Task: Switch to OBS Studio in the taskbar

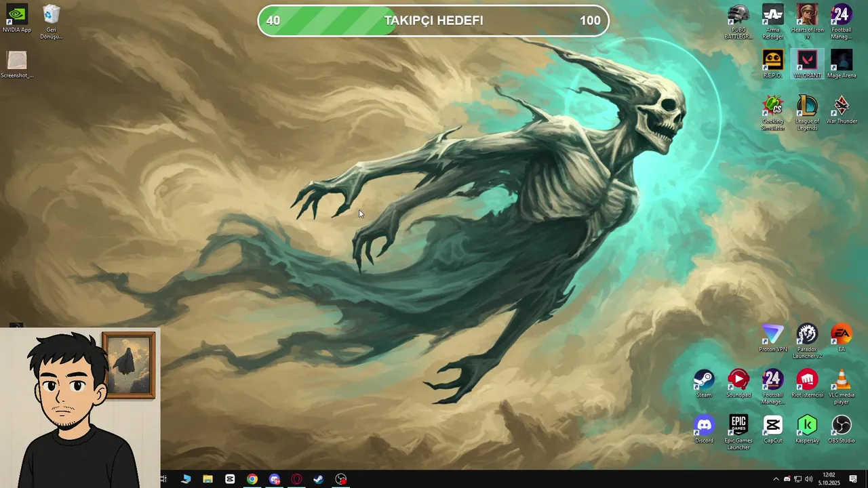Action: (x=341, y=479)
